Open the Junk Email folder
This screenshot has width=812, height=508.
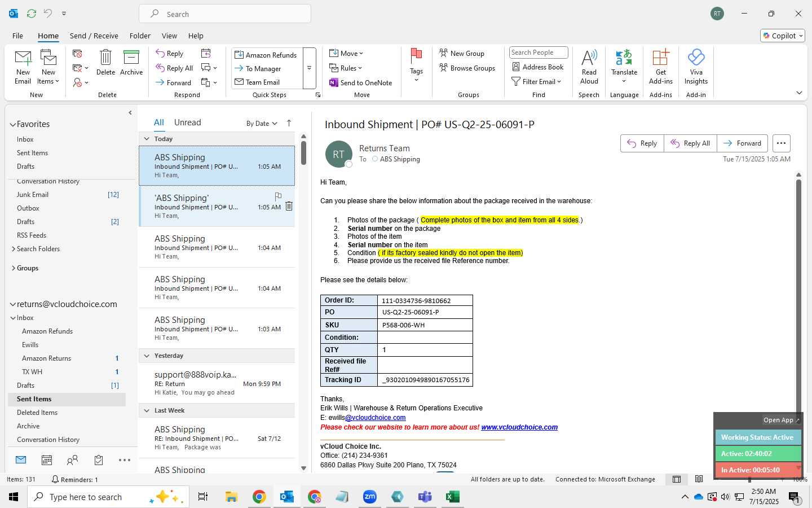click(33, 195)
